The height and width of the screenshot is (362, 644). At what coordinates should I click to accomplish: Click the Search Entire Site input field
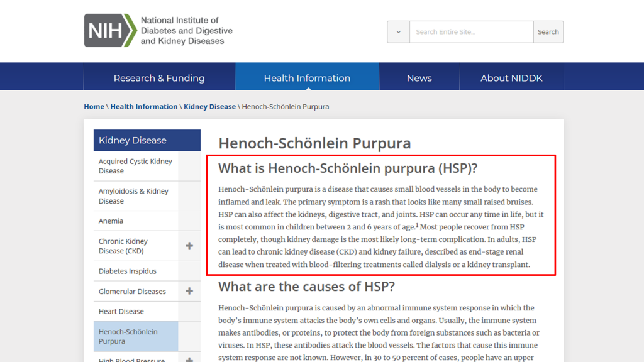(x=471, y=32)
